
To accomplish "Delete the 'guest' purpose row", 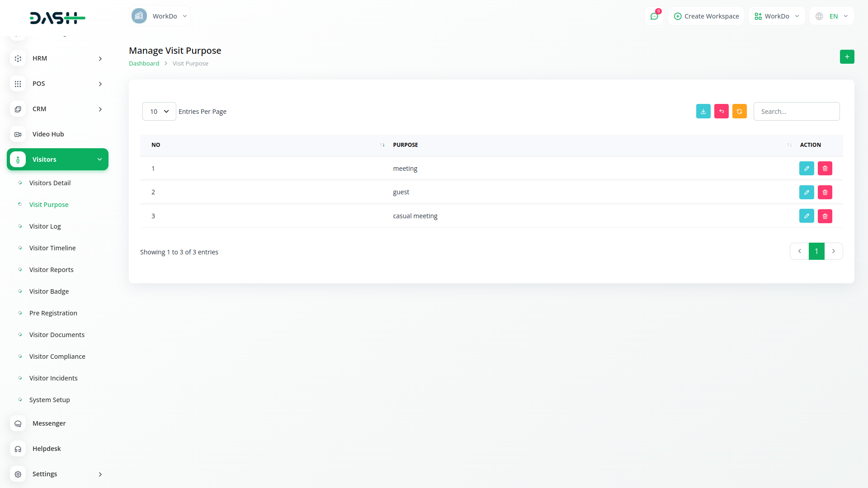I will tap(825, 192).
